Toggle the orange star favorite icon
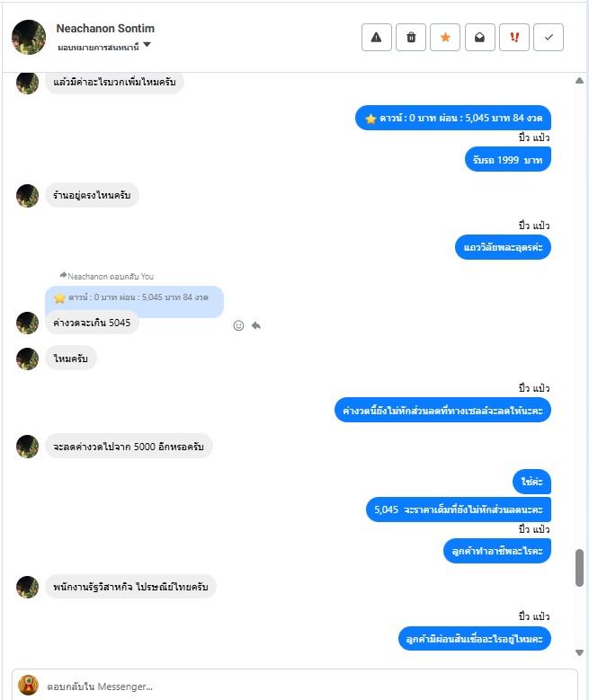Image resolution: width=589 pixels, height=700 pixels. (445, 38)
